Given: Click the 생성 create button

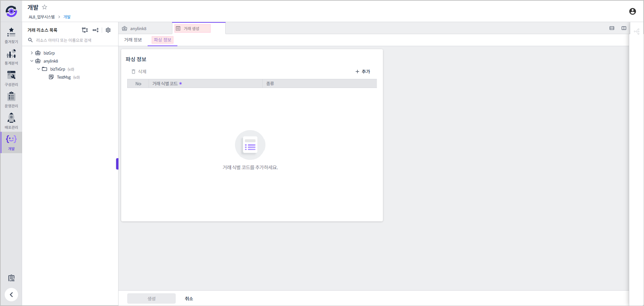Looking at the screenshot, I should click(x=151, y=298).
